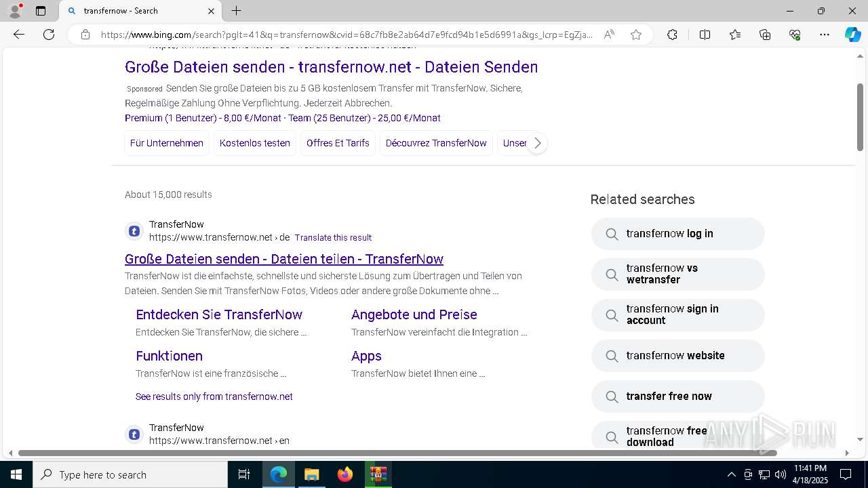The height and width of the screenshot is (488, 868).
Task: Click See results only from transfernow.net
Action: click(214, 396)
